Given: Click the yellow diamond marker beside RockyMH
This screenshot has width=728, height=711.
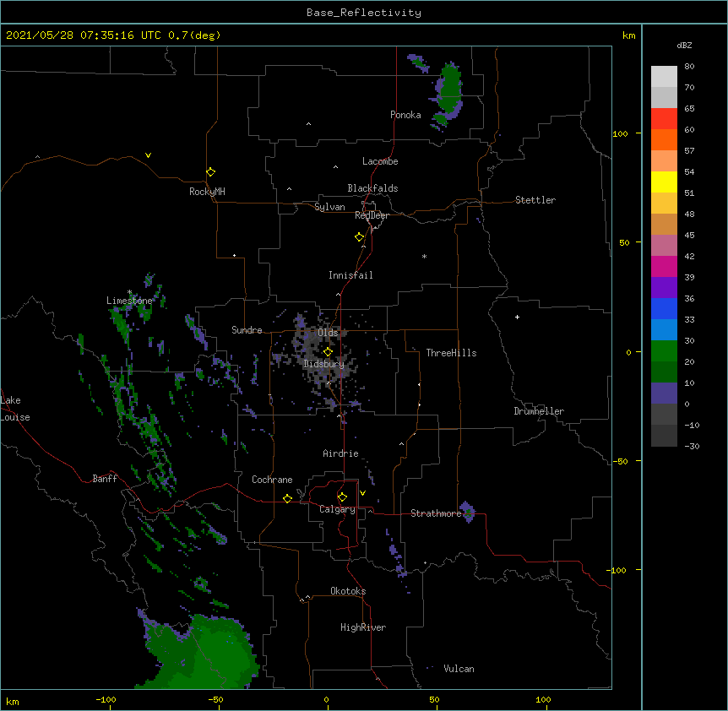Looking at the screenshot, I should (x=211, y=172).
